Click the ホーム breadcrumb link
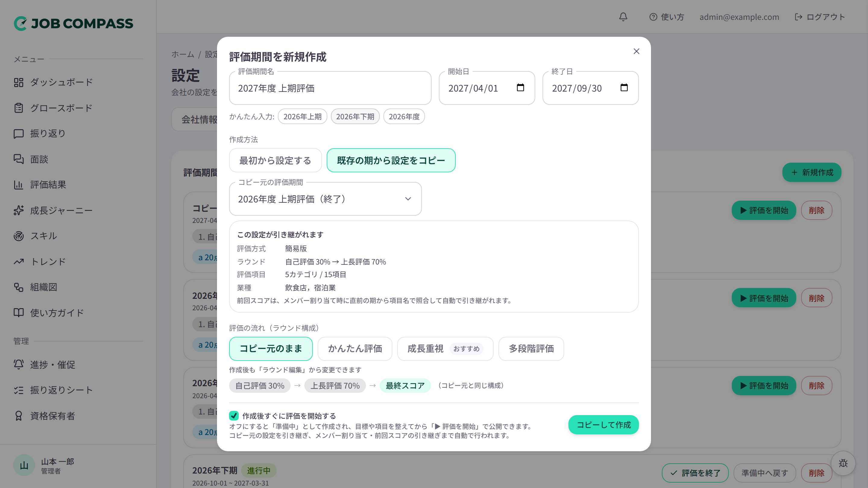Image resolution: width=868 pixels, height=488 pixels. tap(183, 54)
